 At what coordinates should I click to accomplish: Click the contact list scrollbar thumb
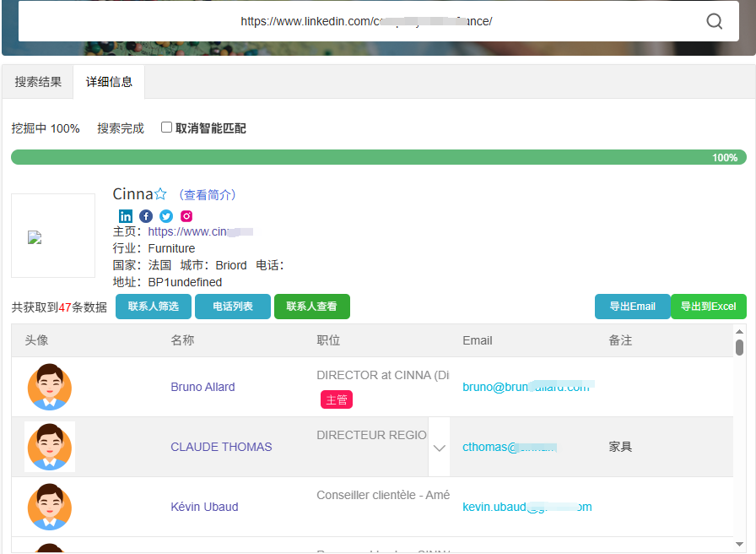pyautogui.click(x=739, y=347)
